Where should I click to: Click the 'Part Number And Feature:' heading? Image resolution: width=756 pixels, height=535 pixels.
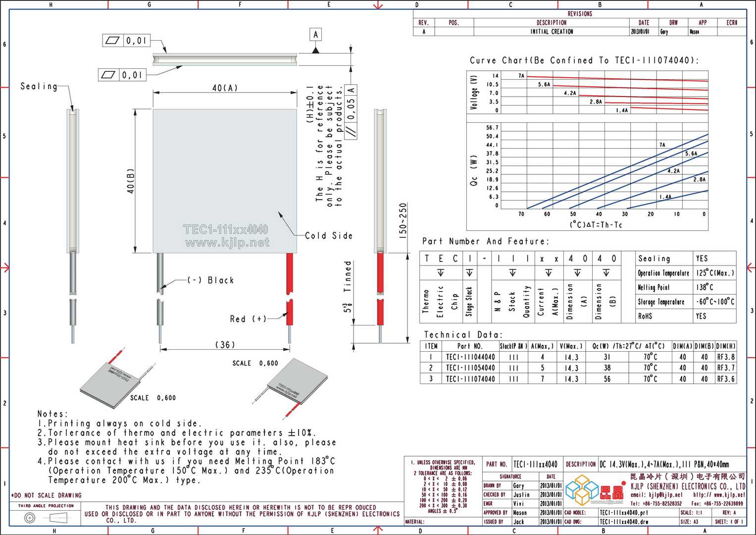click(485, 241)
